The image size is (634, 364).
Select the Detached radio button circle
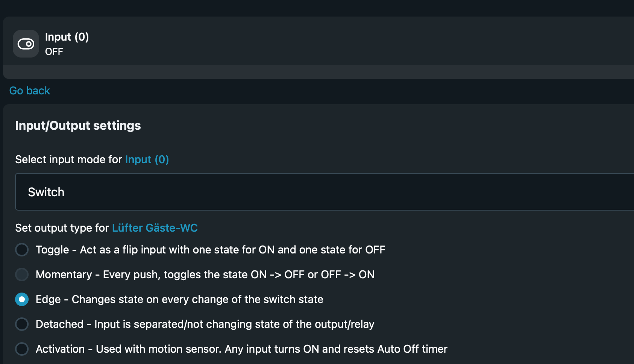(22, 324)
